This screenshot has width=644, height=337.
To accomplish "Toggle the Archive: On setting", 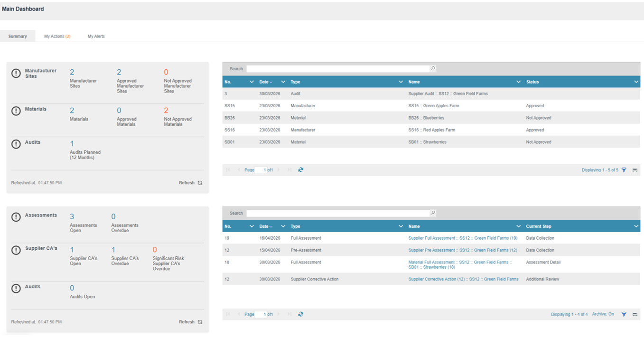I will pos(603,314).
